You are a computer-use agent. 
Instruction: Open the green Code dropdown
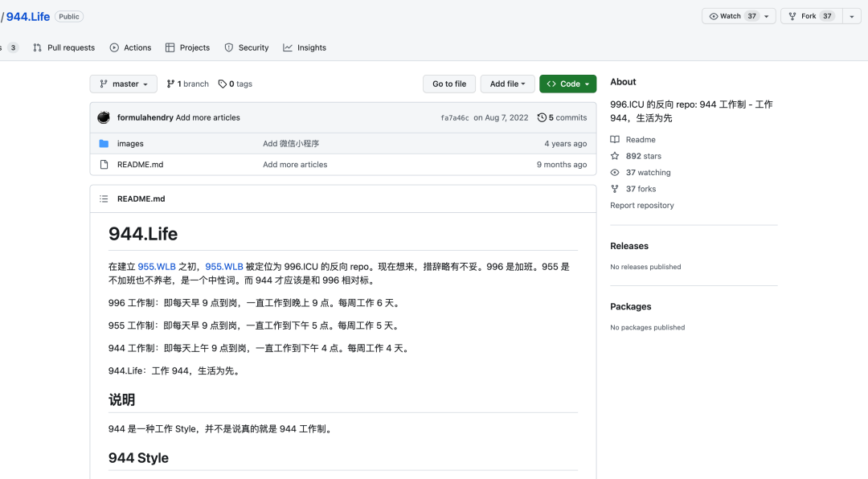(568, 84)
